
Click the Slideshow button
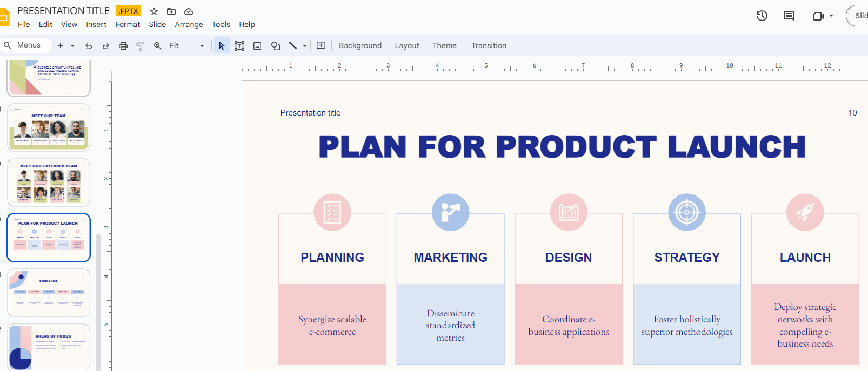pyautogui.click(x=858, y=16)
